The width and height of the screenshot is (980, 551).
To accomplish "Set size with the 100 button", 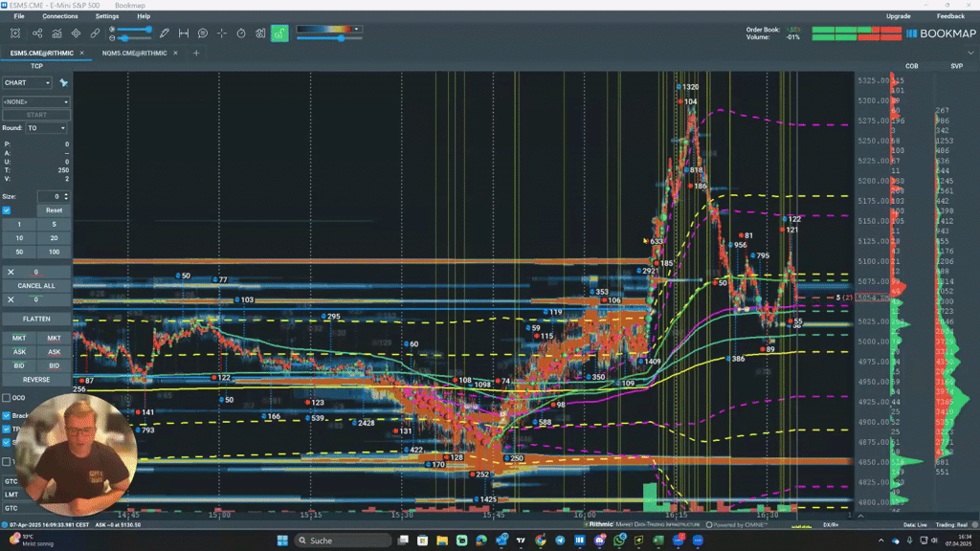I will click(x=54, y=252).
